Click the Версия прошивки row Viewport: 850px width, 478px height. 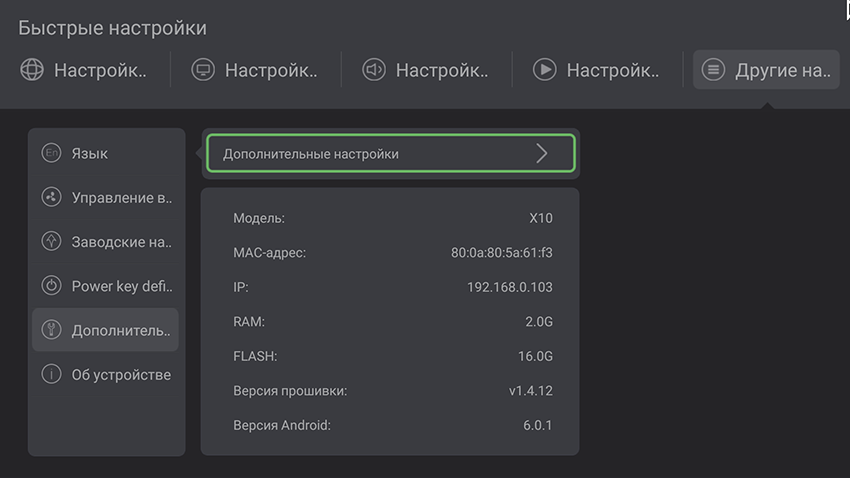point(390,390)
